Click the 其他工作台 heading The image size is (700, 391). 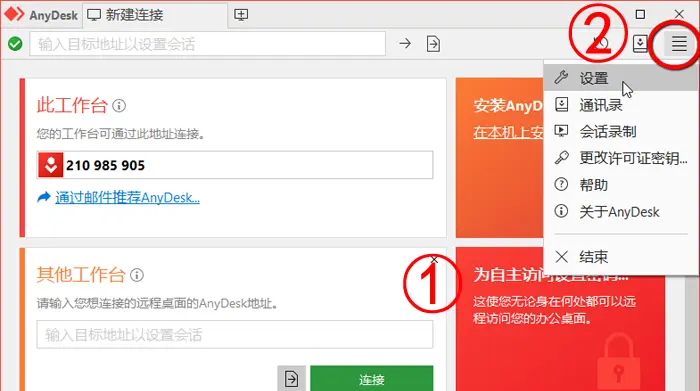pos(81,275)
